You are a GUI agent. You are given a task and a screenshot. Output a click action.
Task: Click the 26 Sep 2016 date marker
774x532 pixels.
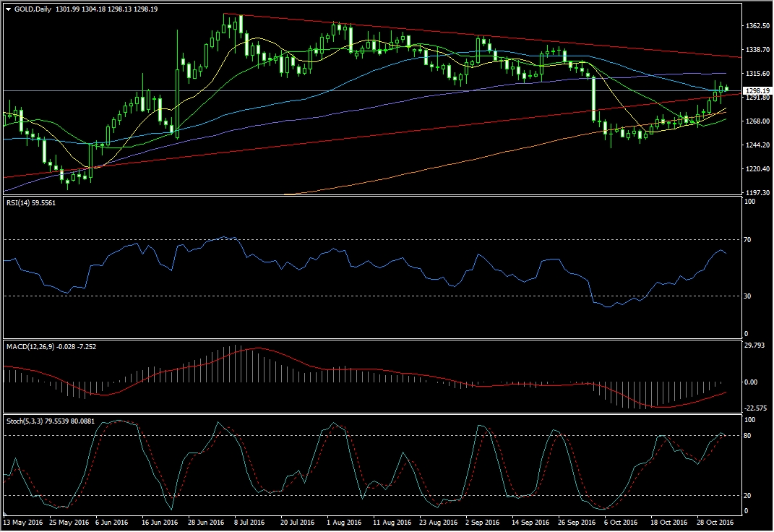[577, 522]
